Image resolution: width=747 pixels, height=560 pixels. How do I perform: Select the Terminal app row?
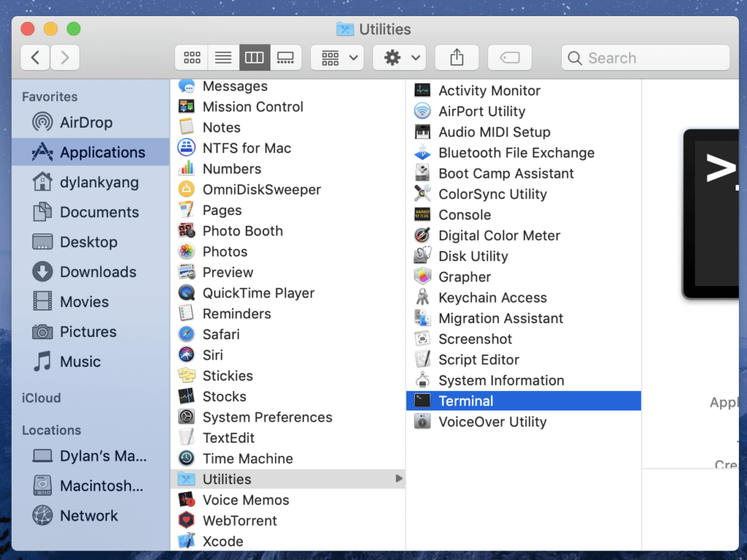pyautogui.click(x=524, y=401)
